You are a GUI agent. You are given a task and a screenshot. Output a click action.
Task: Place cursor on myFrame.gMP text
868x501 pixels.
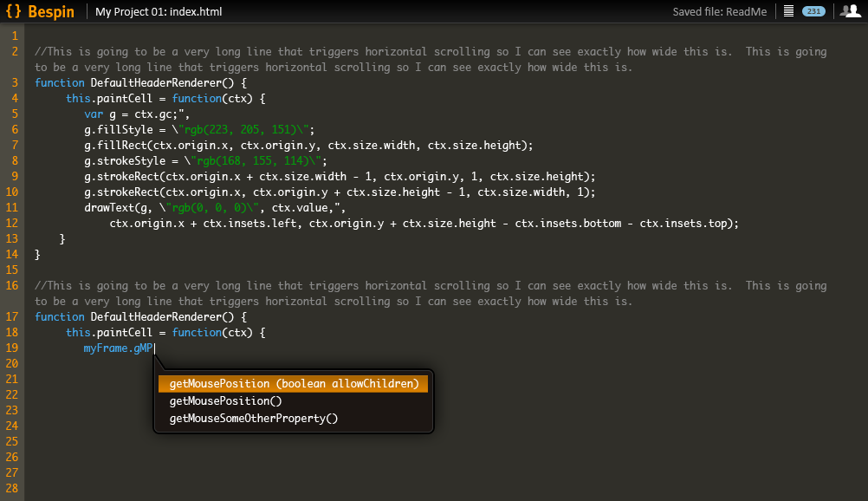[118, 348]
